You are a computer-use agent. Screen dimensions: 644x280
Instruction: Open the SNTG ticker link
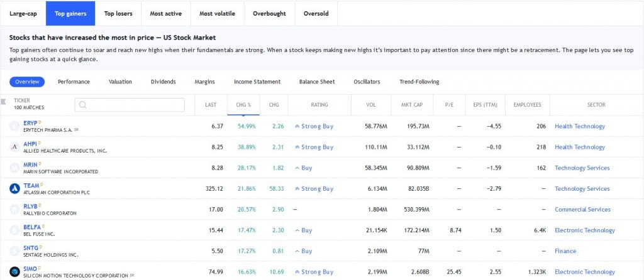click(31, 248)
